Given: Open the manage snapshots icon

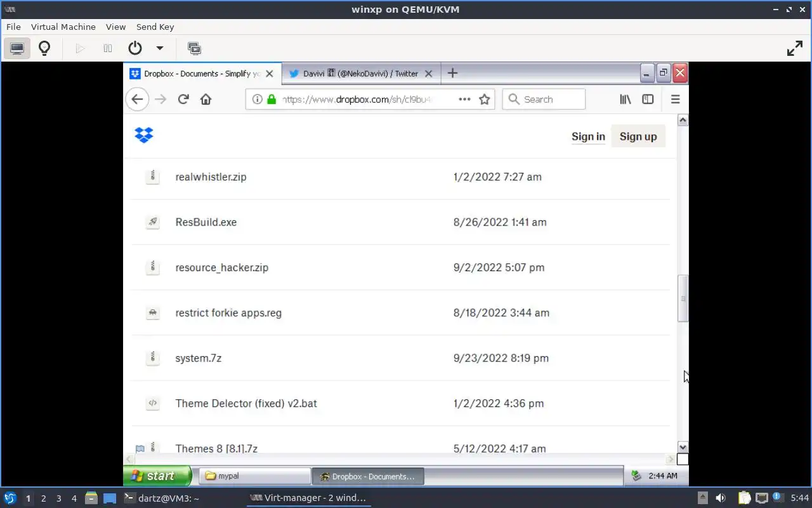Looking at the screenshot, I should 194,48.
